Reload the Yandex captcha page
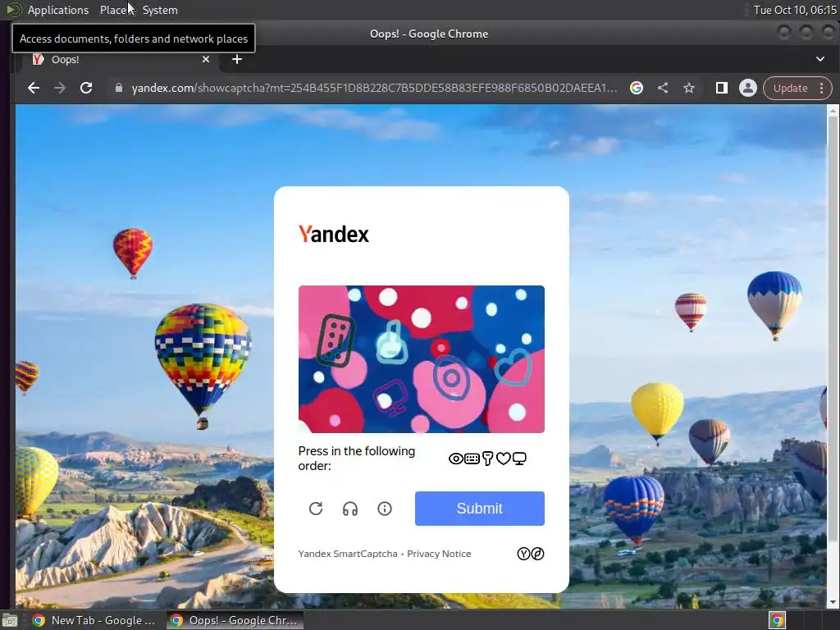This screenshot has height=630, width=840. (86, 88)
